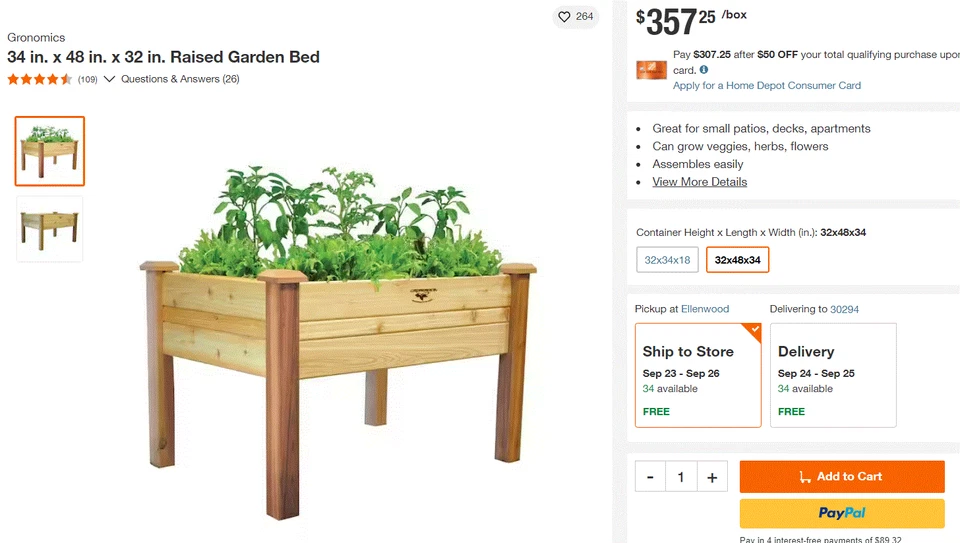Click the quantity input field
The width and height of the screenshot is (960, 543).
(x=681, y=477)
